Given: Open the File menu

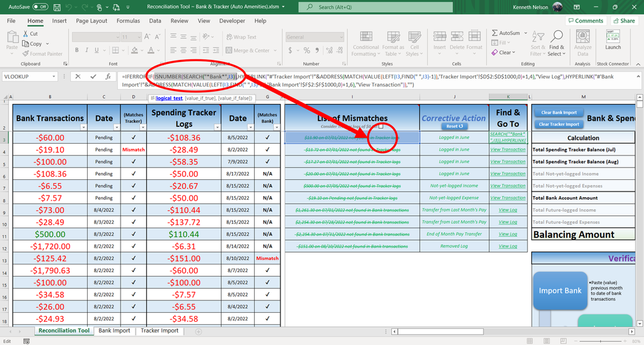Looking at the screenshot, I should pos(11,21).
